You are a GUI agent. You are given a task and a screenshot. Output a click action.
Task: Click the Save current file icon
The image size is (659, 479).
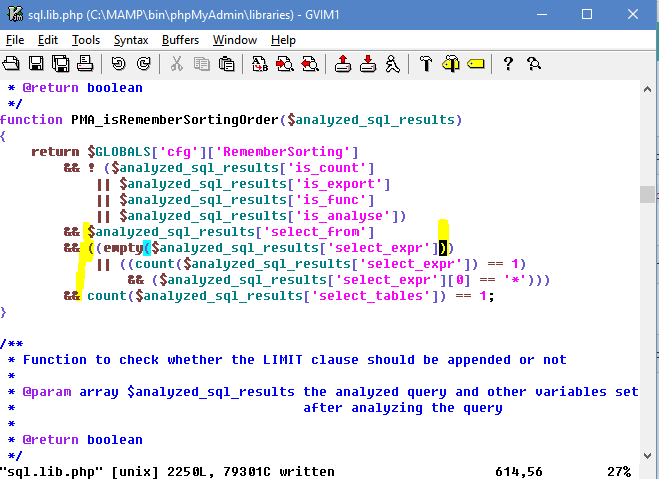point(36,64)
